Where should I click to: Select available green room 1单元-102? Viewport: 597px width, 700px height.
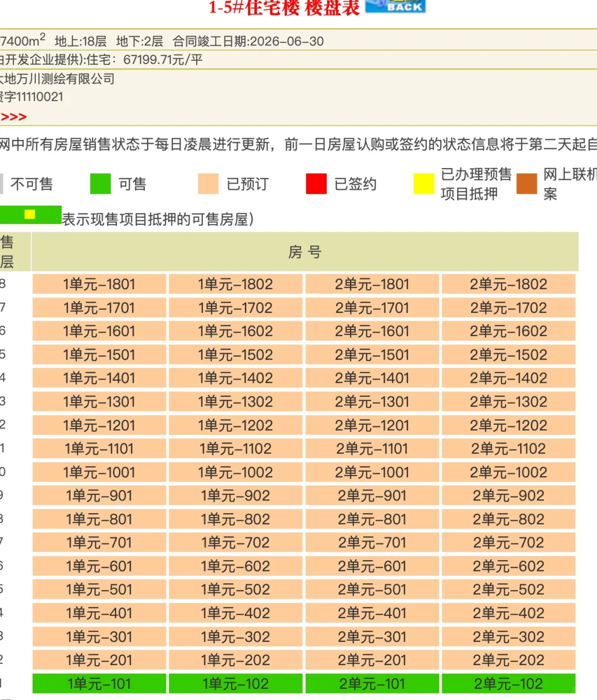click(x=235, y=683)
